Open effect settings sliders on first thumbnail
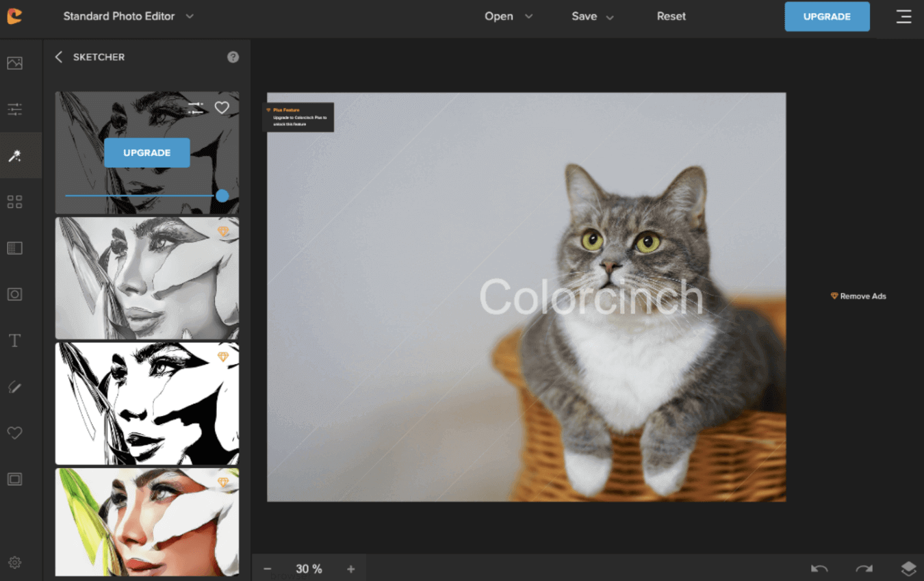Image resolution: width=924 pixels, height=581 pixels. 196,107
